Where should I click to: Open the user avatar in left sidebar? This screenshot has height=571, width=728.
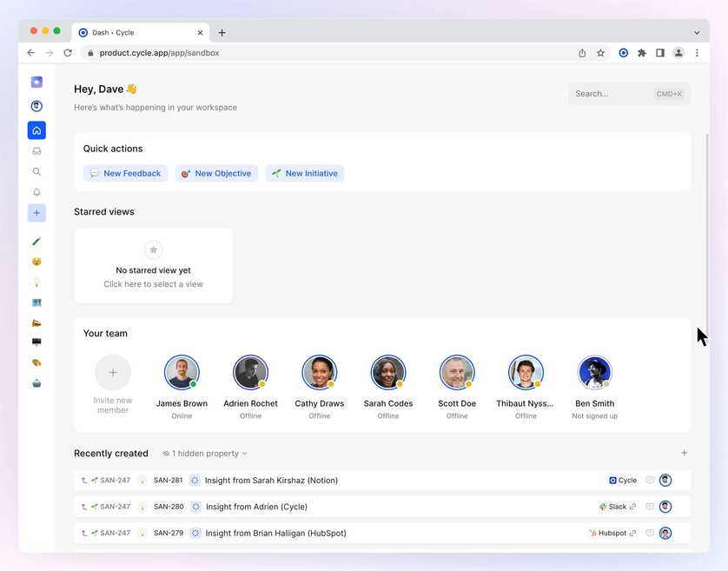(x=36, y=106)
